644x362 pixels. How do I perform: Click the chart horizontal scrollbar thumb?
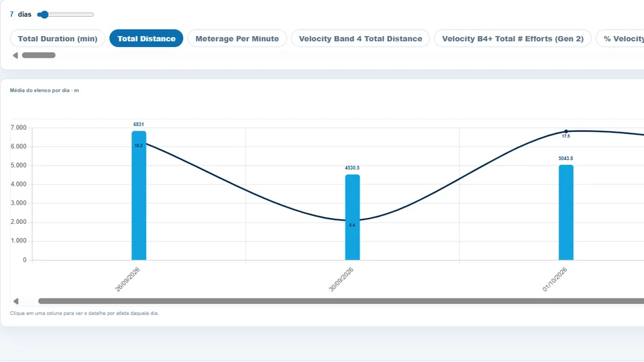tap(341, 301)
